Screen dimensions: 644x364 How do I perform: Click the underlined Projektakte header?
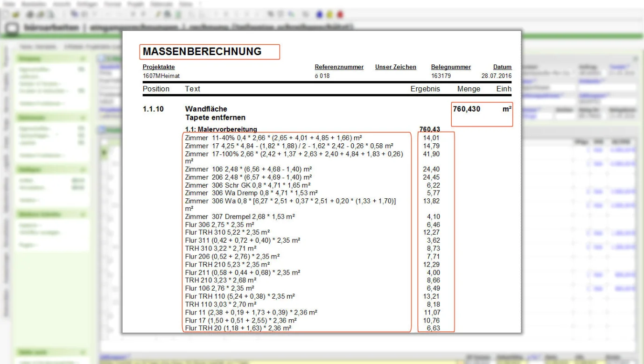(159, 67)
